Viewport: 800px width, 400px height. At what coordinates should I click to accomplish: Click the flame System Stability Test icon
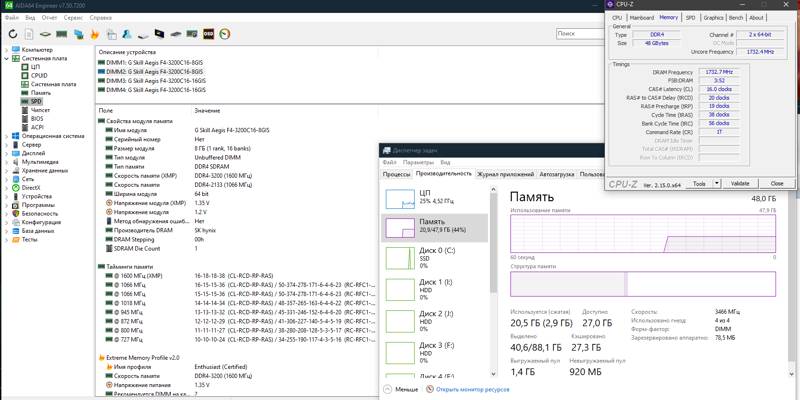(94, 34)
